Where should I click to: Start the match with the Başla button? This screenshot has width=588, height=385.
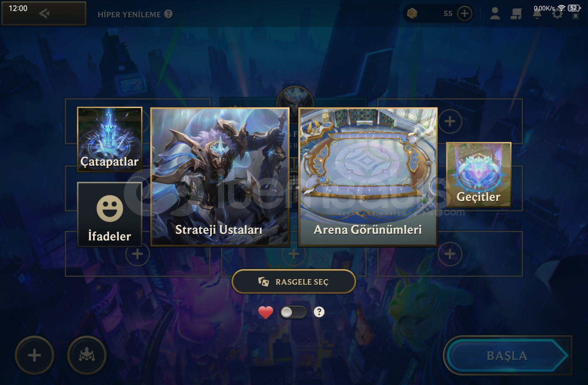pyautogui.click(x=507, y=355)
